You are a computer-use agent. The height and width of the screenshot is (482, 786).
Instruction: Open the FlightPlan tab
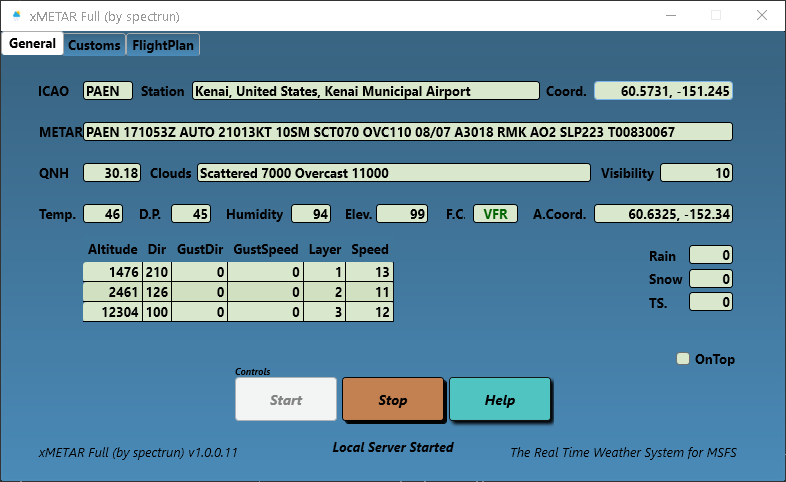tap(163, 45)
